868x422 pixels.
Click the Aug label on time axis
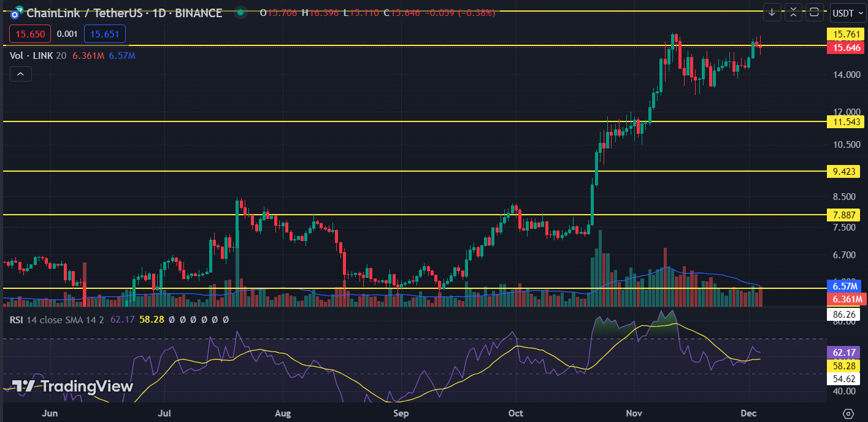pyautogui.click(x=283, y=413)
